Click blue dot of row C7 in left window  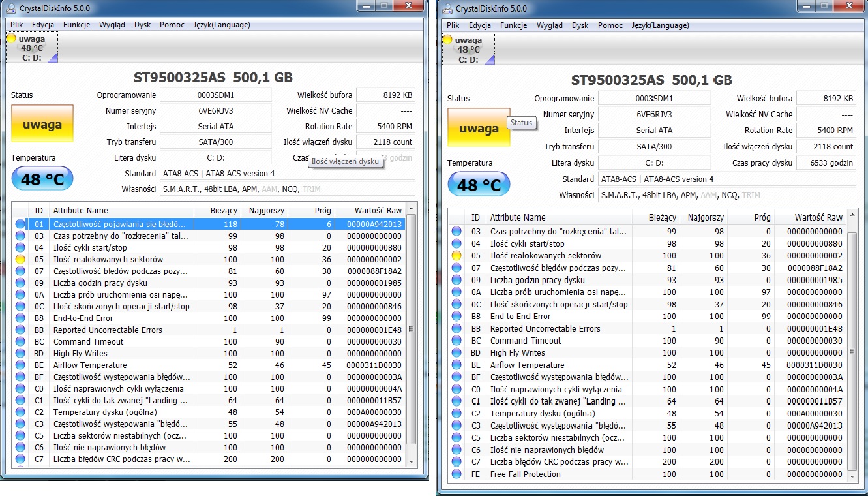[20, 459]
